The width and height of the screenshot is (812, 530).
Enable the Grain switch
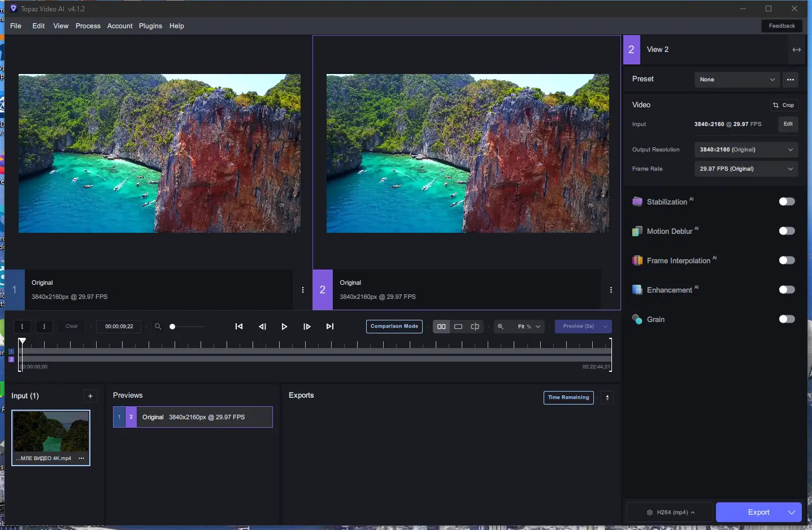[787, 319]
